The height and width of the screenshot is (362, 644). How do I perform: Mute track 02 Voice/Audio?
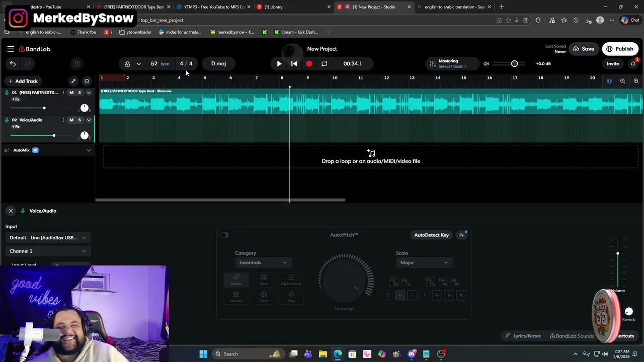(71, 120)
